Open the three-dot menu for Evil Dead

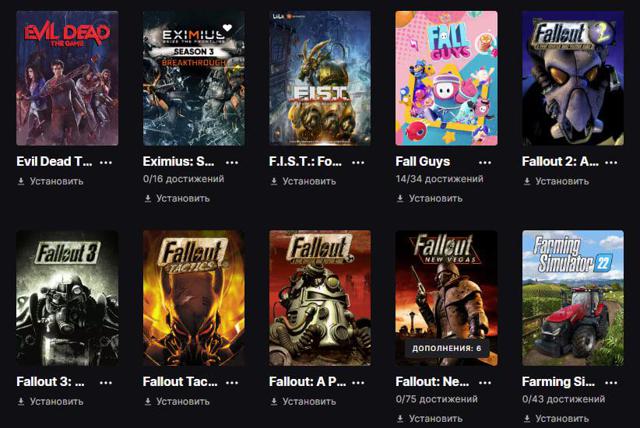[106, 162]
